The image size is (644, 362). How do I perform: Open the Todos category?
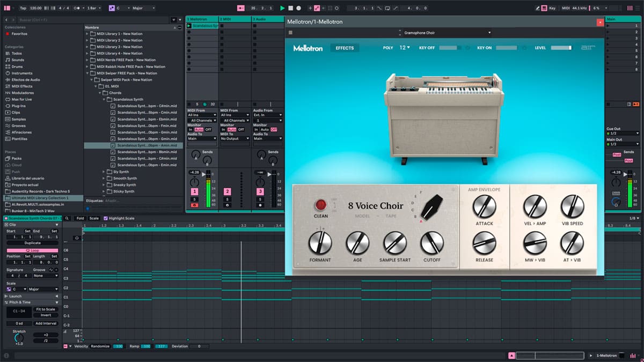(x=17, y=54)
